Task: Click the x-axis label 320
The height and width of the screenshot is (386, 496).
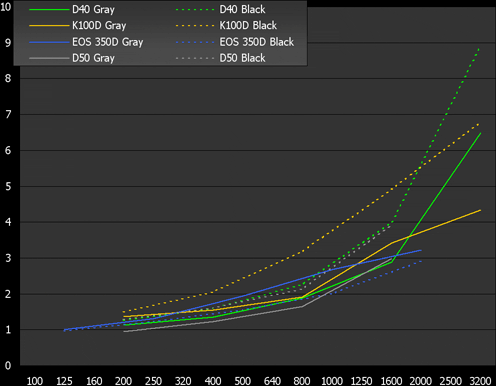Action: click(183, 381)
